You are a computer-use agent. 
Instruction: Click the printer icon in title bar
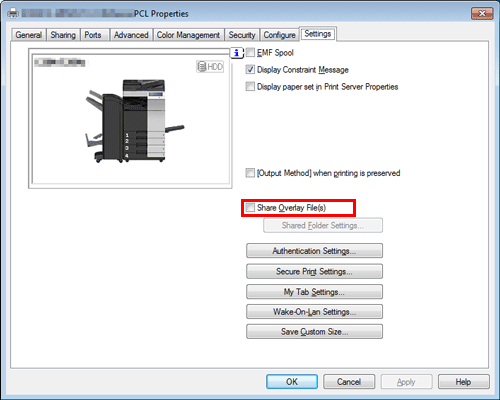(13, 13)
